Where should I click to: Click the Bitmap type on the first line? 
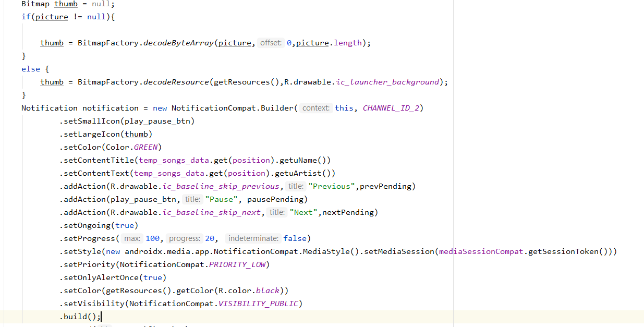point(35,4)
